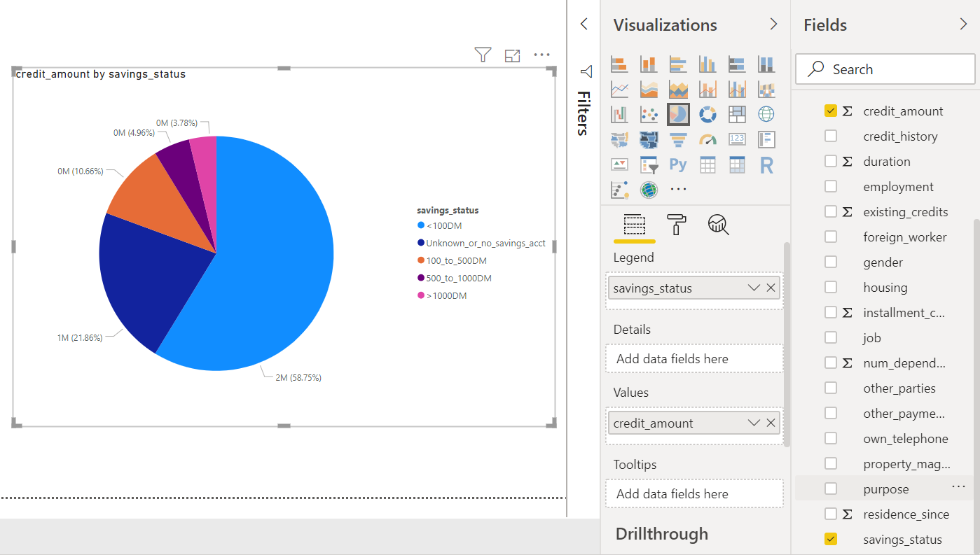Image resolution: width=980 pixels, height=555 pixels.
Task: Select the Scatter chart visual
Action: (x=649, y=114)
